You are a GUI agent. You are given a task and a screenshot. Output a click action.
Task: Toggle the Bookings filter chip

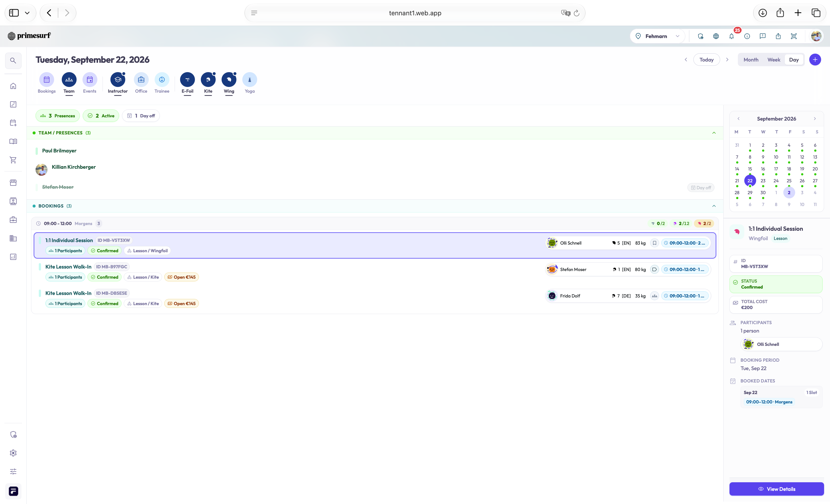click(x=46, y=83)
